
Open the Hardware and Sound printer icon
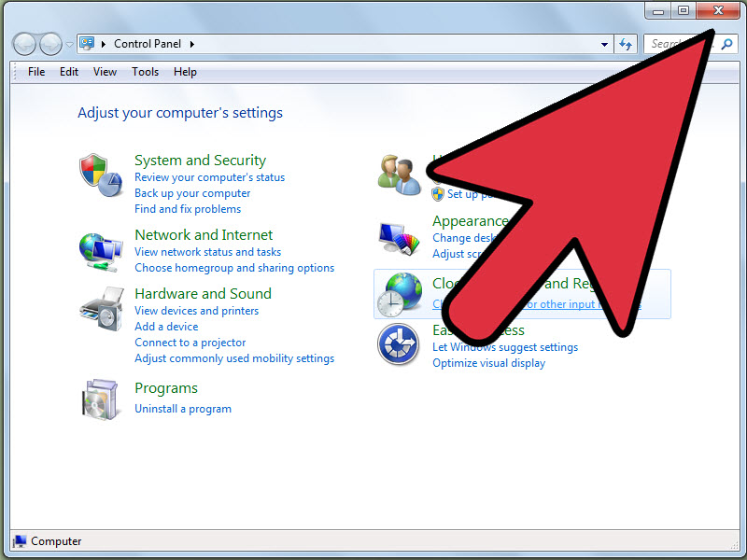[x=102, y=309]
